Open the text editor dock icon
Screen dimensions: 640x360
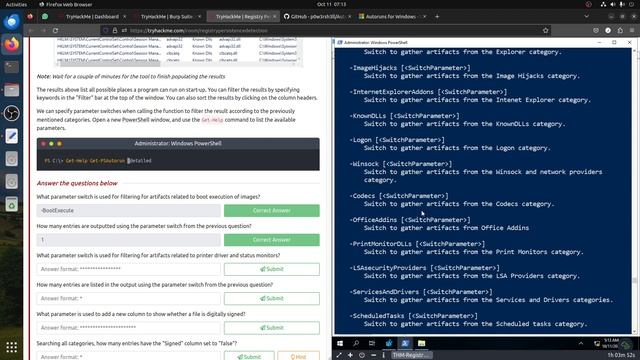[x=11, y=136]
